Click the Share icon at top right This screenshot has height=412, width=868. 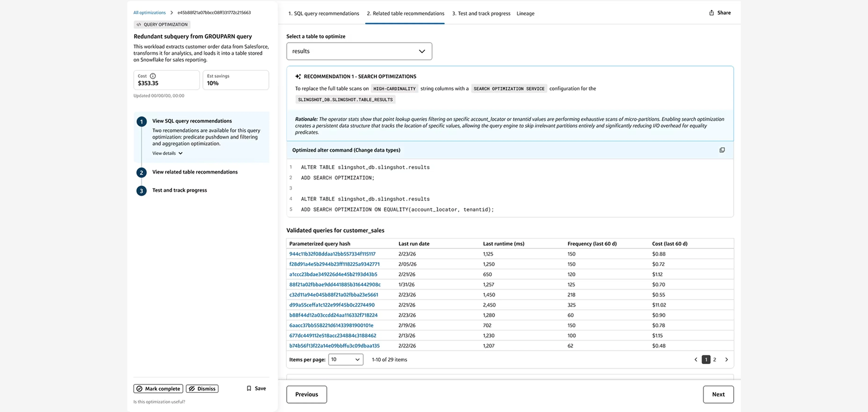(x=711, y=12)
